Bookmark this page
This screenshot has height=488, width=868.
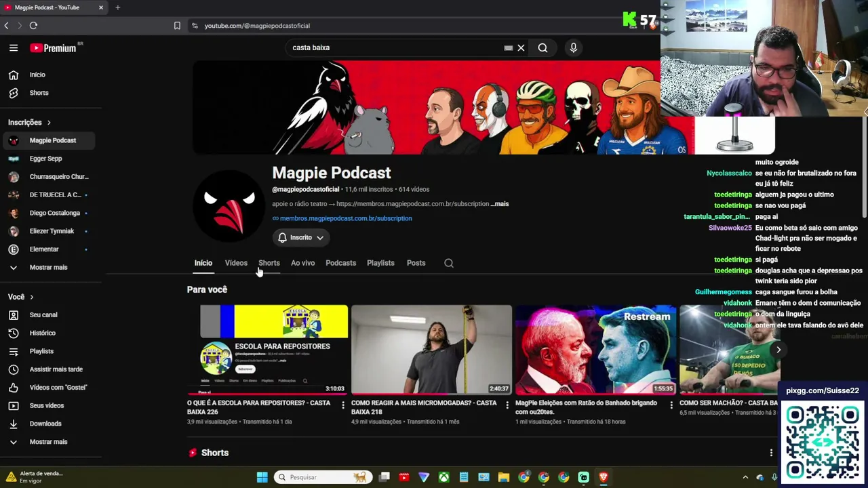point(177,26)
